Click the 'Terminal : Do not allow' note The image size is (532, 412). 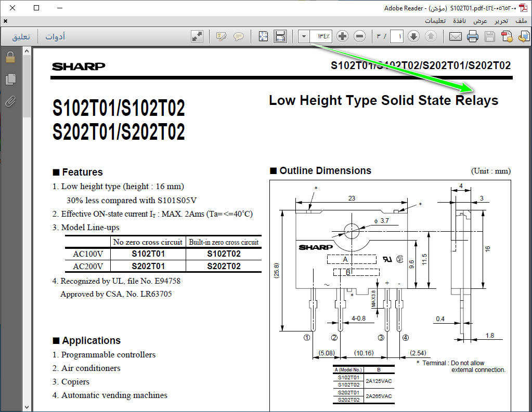(453, 363)
